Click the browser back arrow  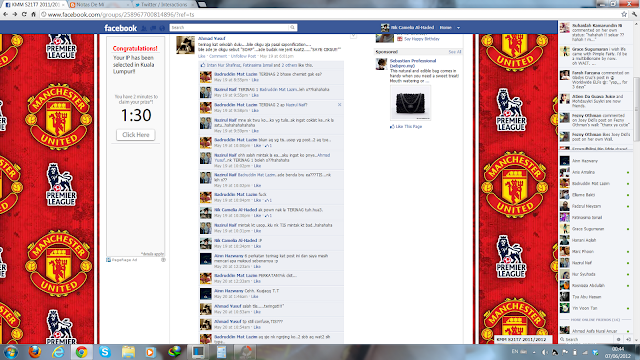click(5, 14)
